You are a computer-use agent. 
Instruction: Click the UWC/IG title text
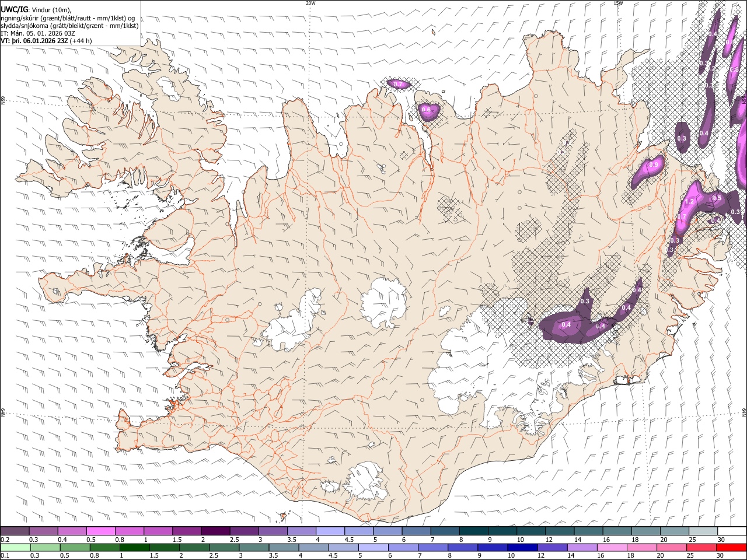pos(13,10)
